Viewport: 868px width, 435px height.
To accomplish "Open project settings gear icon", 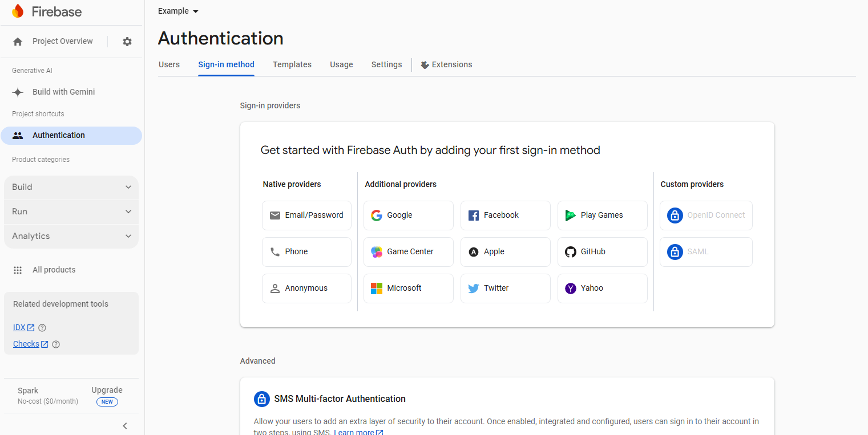I will [x=127, y=42].
